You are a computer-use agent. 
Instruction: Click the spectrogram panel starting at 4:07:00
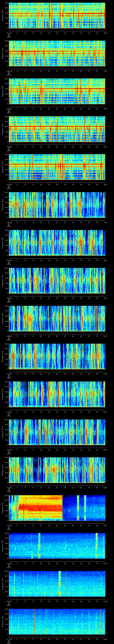57,243
